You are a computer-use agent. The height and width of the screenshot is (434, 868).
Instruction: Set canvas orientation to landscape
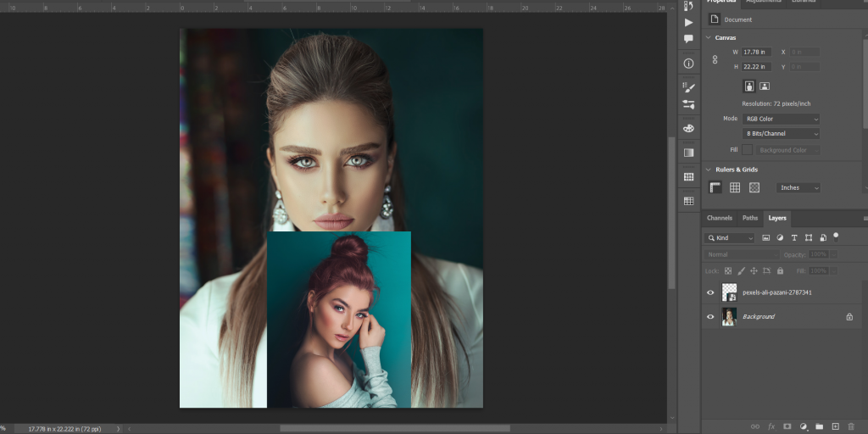[765, 86]
